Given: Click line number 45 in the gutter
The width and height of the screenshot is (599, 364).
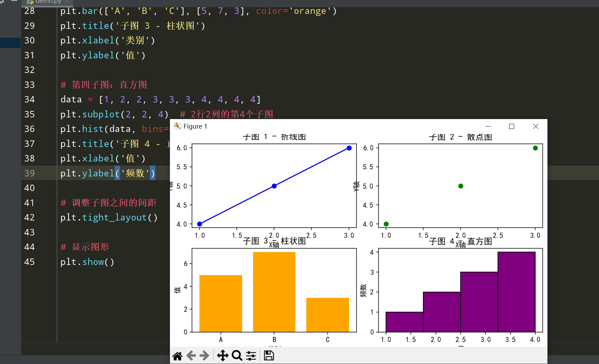Looking at the screenshot, I should point(30,262).
